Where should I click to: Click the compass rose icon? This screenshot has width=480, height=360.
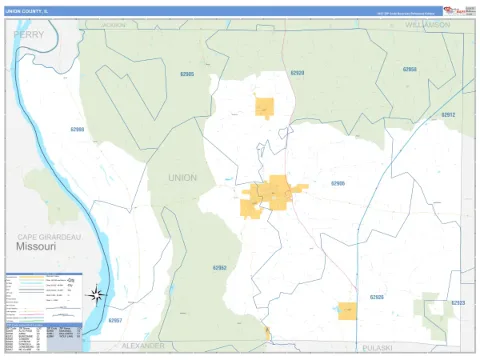point(96,295)
